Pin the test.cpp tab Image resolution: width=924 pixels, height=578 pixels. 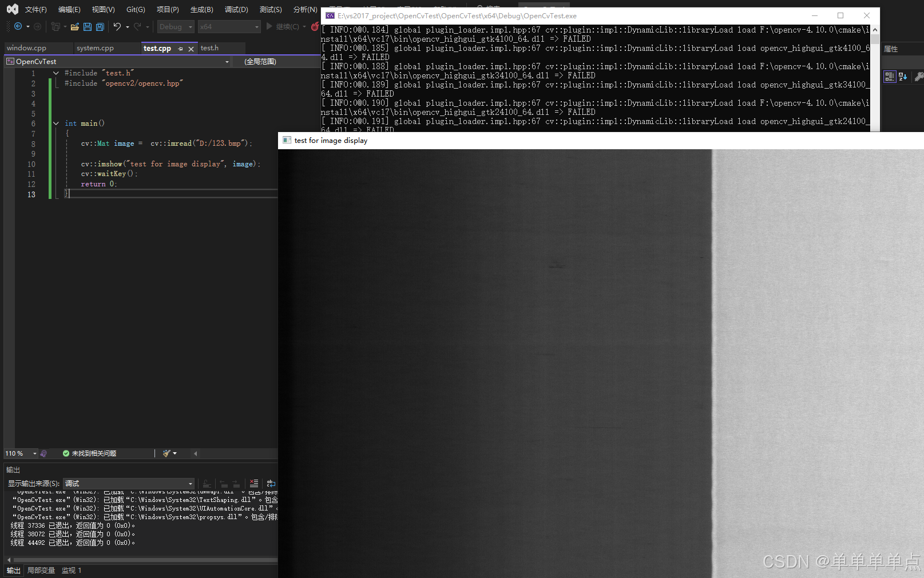[180, 49]
